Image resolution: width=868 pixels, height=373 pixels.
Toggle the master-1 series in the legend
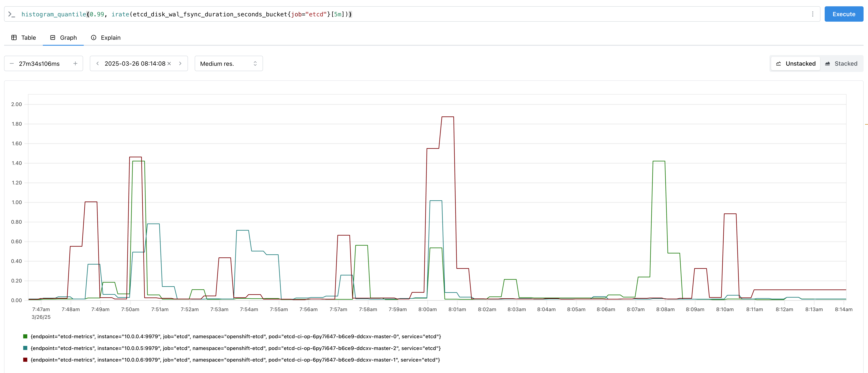click(235, 360)
